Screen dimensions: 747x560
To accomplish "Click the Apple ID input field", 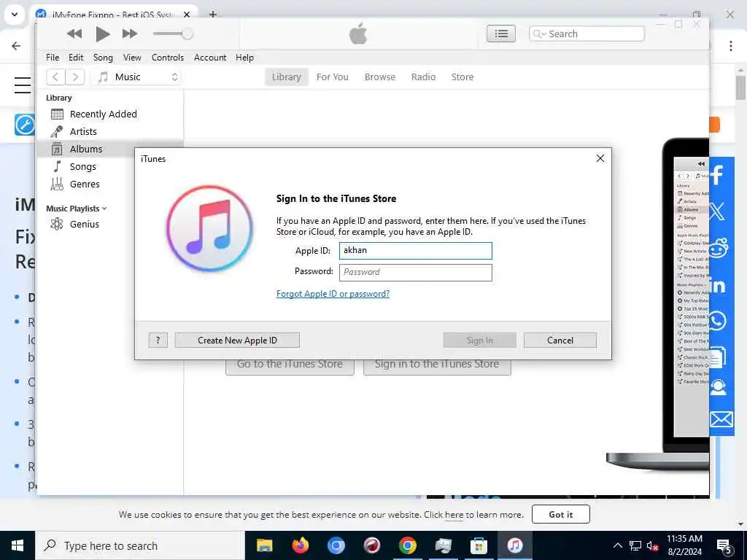I will click(x=415, y=251).
